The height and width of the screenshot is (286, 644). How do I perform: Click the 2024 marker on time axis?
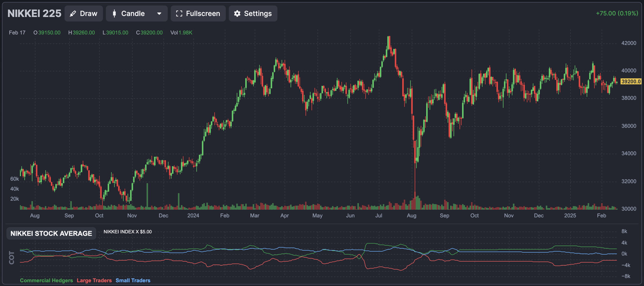point(193,215)
